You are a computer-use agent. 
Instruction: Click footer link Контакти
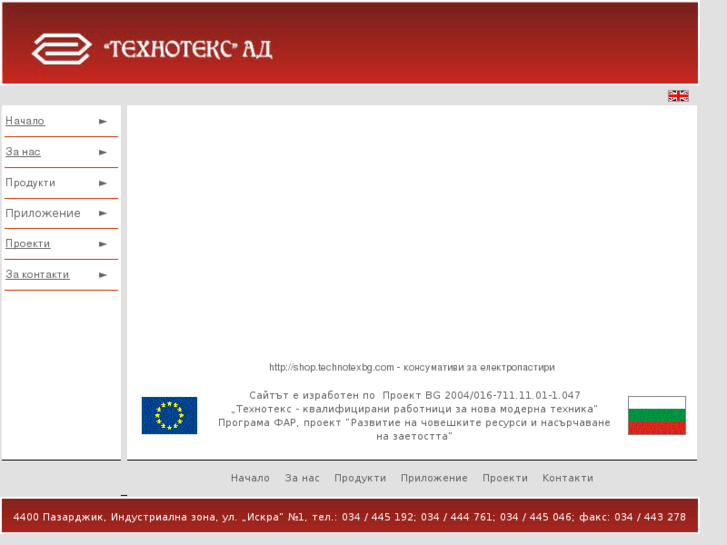tap(568, 478)
